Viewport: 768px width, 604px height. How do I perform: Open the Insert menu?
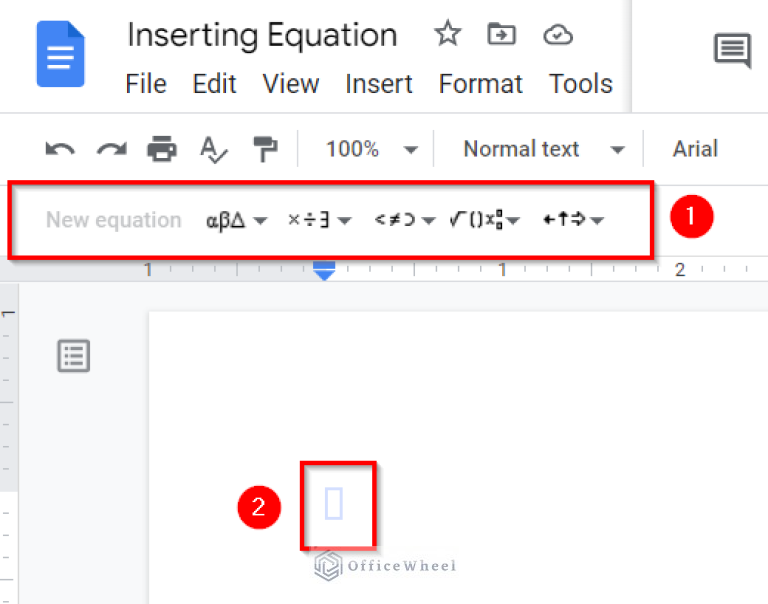coord(378,84)
